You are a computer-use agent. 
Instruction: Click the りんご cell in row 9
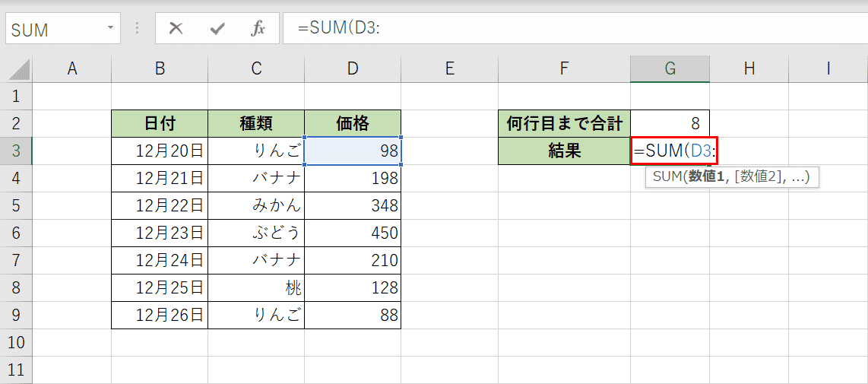point(255,315)
